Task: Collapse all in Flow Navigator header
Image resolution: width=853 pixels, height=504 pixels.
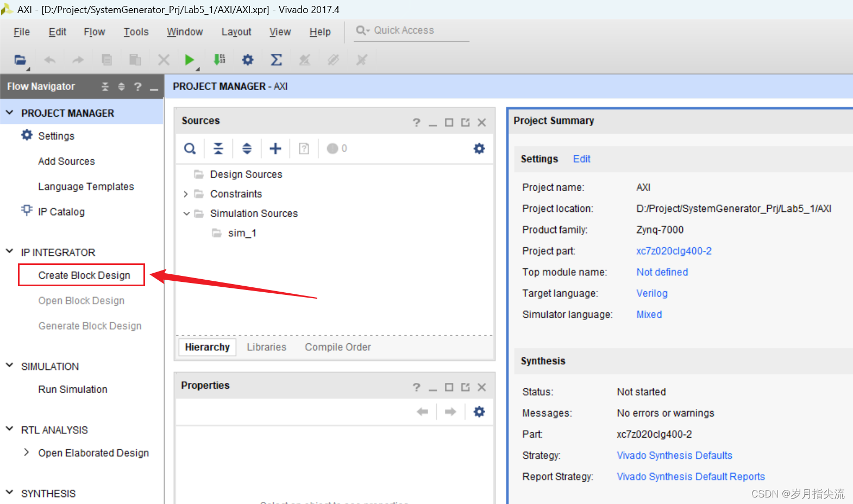Action: tap(105, 86)
